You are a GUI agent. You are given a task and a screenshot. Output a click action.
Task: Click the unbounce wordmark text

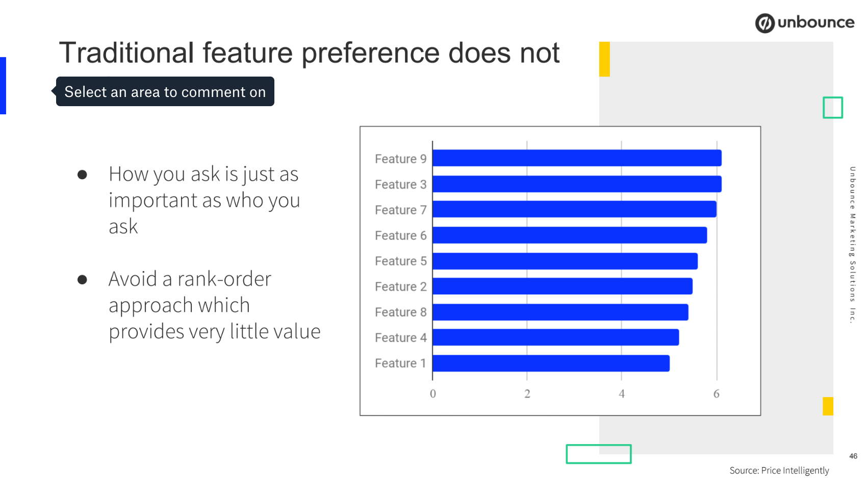[x=815, y=22]
